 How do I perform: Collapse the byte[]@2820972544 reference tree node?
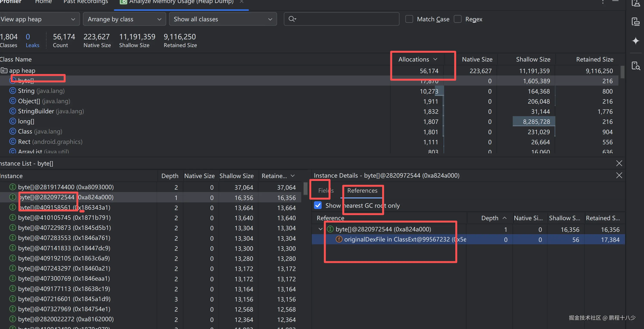click(321, 229)
